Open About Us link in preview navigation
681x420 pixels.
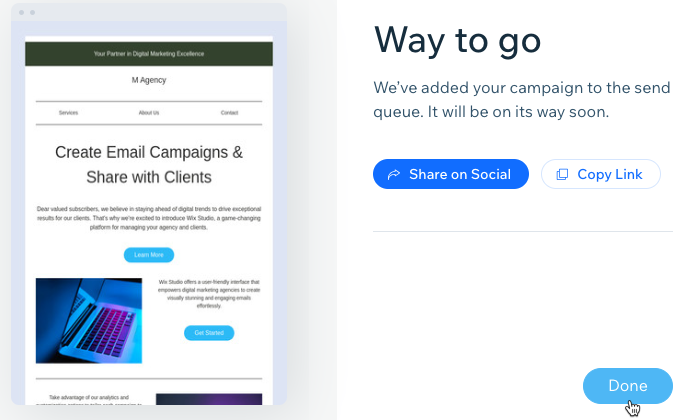(149, 113)
